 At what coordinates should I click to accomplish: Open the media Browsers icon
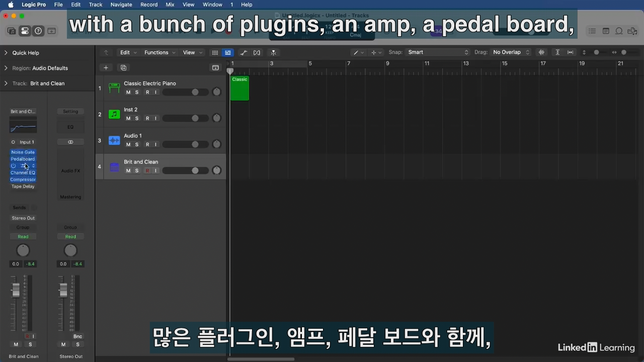[632, 31]
